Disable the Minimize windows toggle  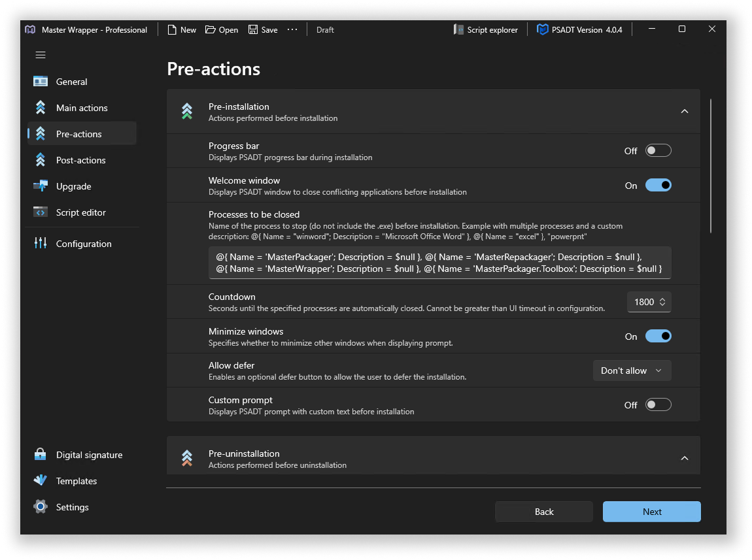click(658, 337)
